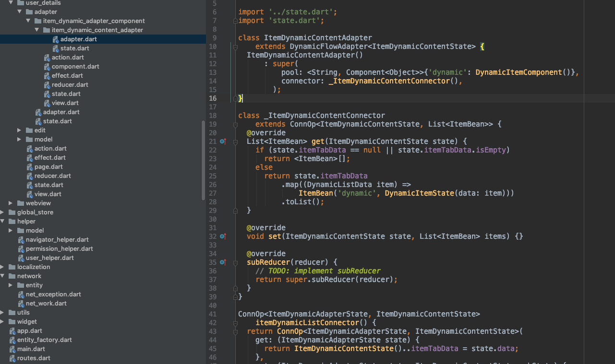The width and height of the screenshot is (615, 364).
Task: Click the Dart file icon next to main.dart
Action: point(12,349)
